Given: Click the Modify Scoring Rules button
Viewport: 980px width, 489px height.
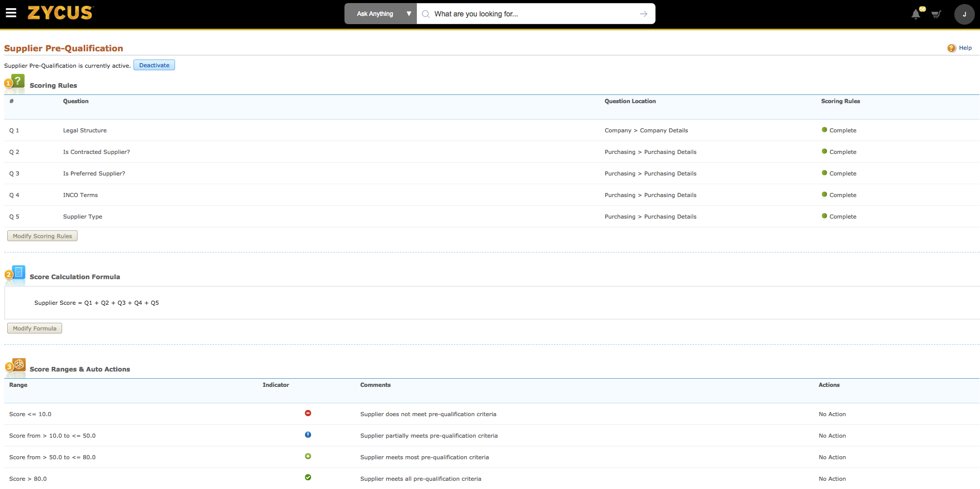Looking at the screenshot, I should (x=42, y=236).
